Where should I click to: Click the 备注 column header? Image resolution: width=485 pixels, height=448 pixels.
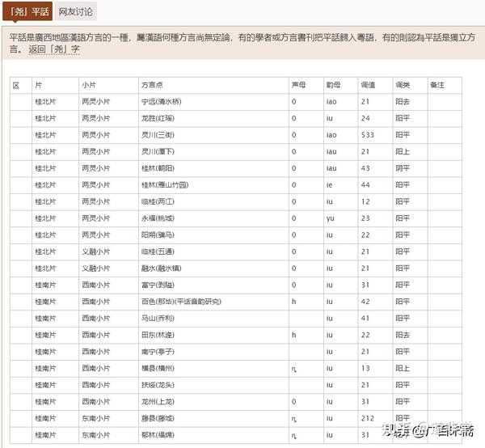click(445, 85)
